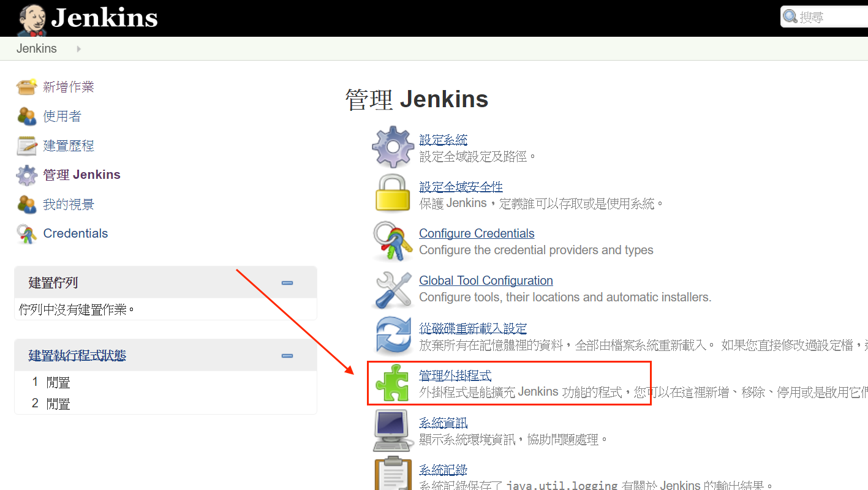Open the 系統資訊 link

pyautogui.click(x=443, y=423)
